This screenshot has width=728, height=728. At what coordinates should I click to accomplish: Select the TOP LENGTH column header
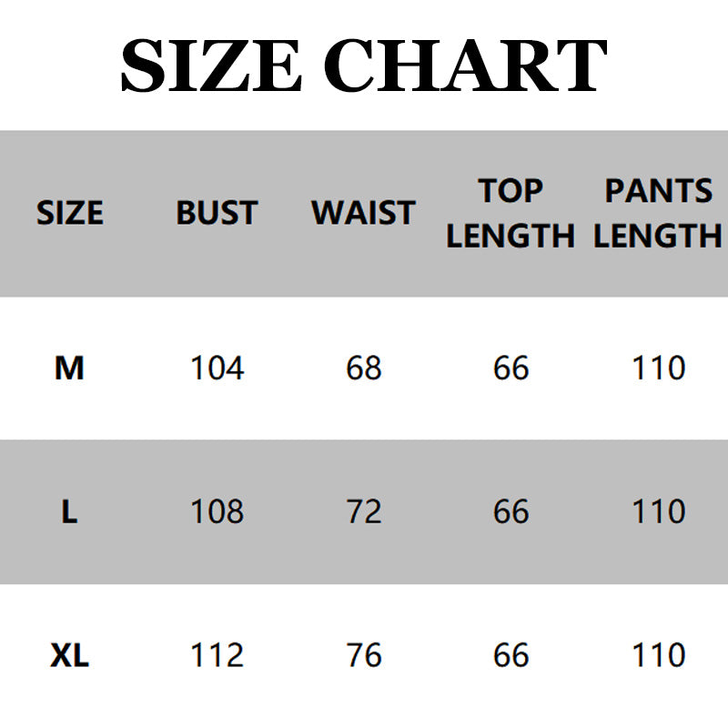[x=511, y=213]
